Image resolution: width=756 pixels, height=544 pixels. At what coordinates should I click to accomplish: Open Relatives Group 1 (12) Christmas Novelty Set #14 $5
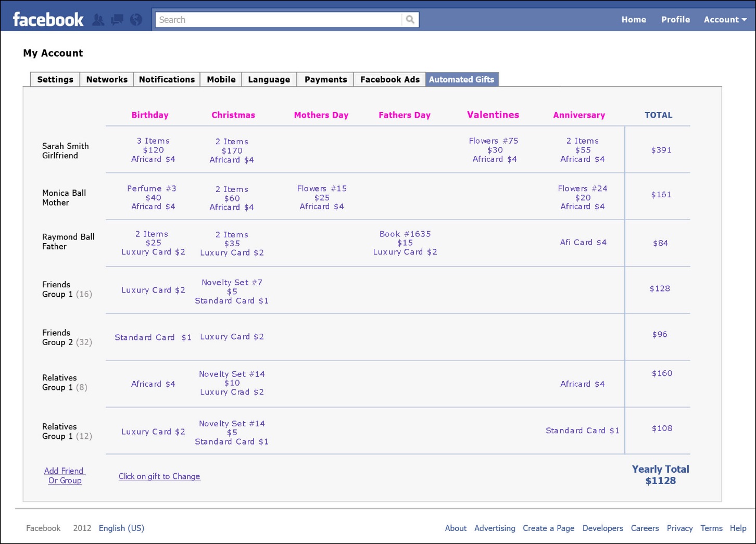point(232,433)
